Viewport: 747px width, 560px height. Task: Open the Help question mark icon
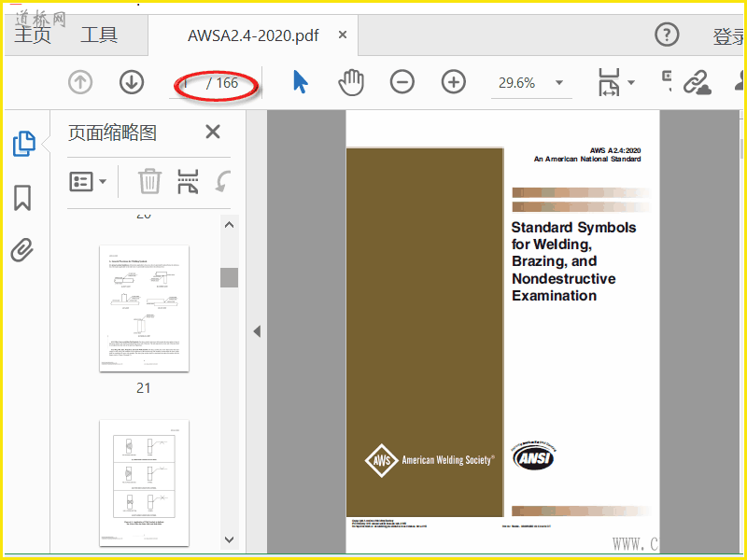coord(667,35)
